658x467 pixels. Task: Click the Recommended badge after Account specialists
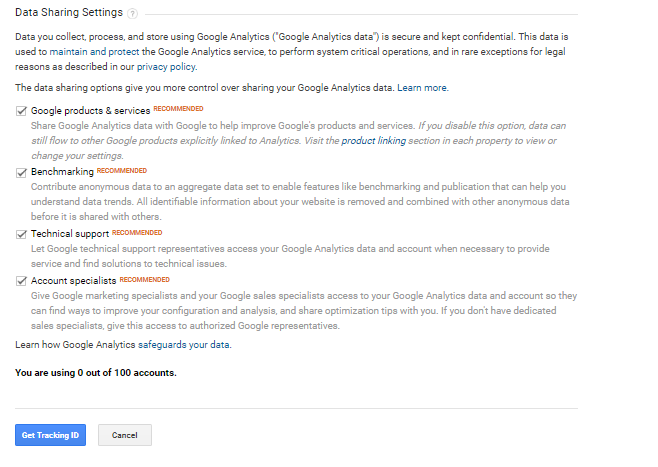pos(144,280)
